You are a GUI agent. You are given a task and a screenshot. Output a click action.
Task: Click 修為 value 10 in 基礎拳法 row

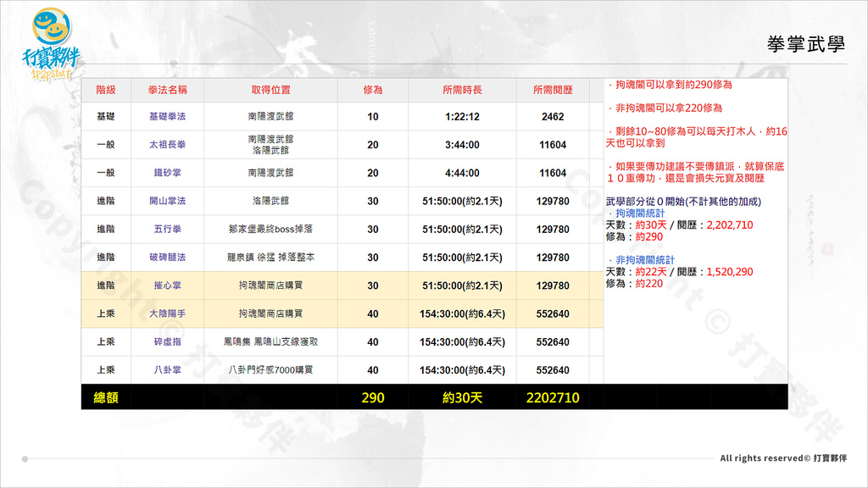373,117
